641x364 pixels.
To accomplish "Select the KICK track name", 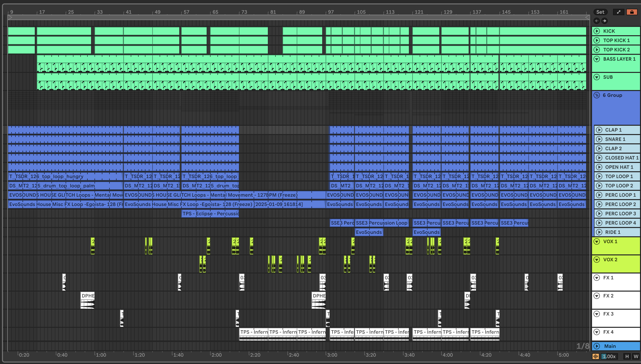I will pyautogui.click(x=609, y=31).
